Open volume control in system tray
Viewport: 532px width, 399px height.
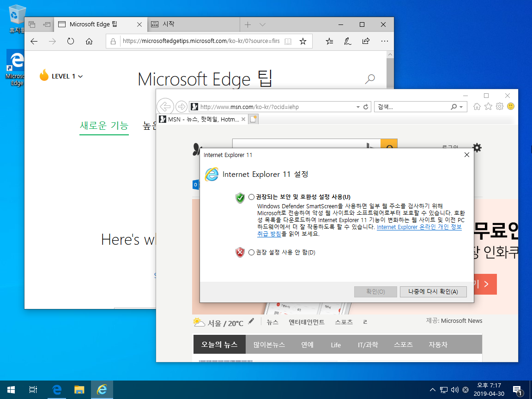click(454, 390)
